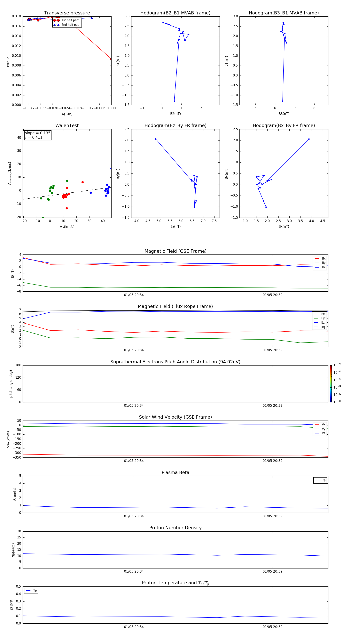Viewport: 351px width, 644px height.
Task: Click the Vz entry in velocity legend
Action: (320, 433)
